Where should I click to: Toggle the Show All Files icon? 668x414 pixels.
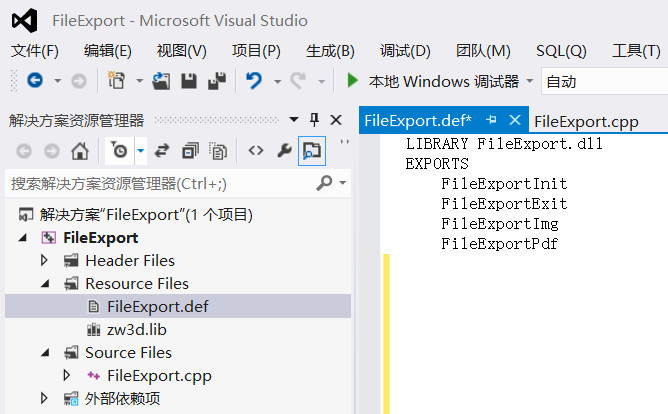(217, 151)
